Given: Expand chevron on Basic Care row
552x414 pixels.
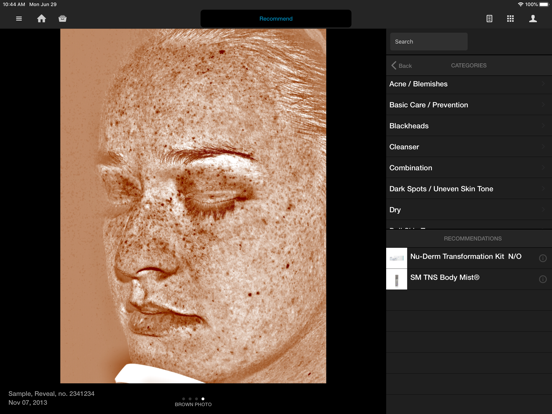Looking at the screenshot, I should coord(544,105).
